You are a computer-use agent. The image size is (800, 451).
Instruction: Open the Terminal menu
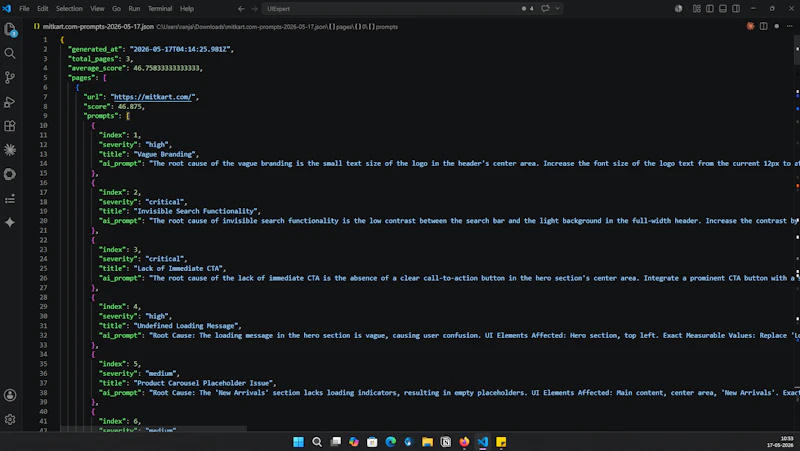click(x=160, y=9)
